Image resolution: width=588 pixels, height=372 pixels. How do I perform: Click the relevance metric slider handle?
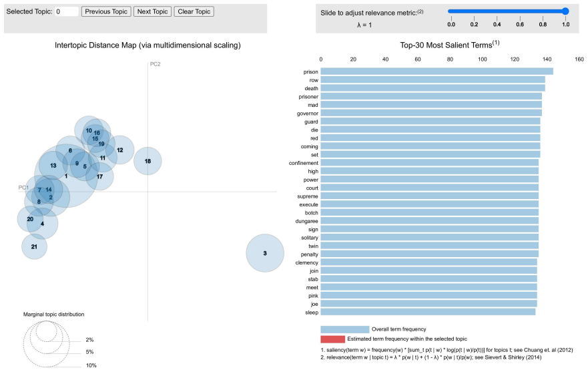(565, 11)
